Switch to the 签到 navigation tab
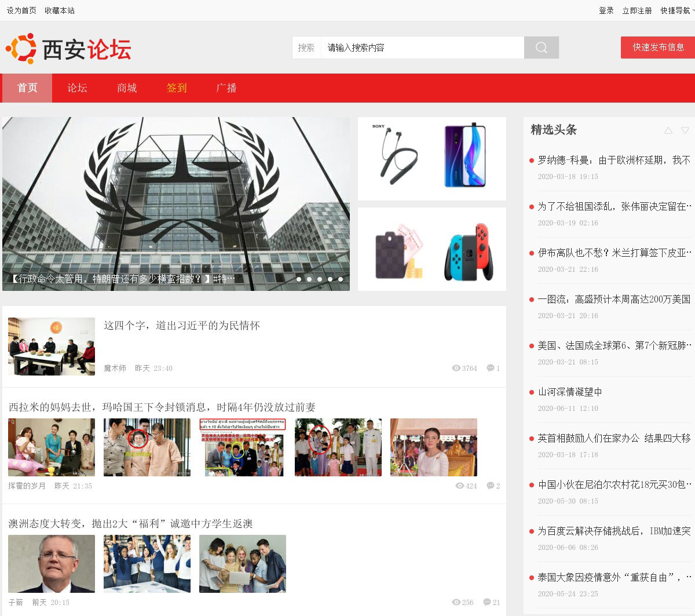 coord(177,88)
